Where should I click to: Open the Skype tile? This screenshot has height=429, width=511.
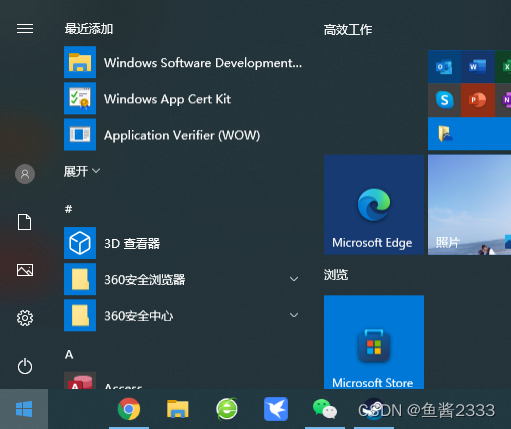pyautogui.click(x=444, y=100)
